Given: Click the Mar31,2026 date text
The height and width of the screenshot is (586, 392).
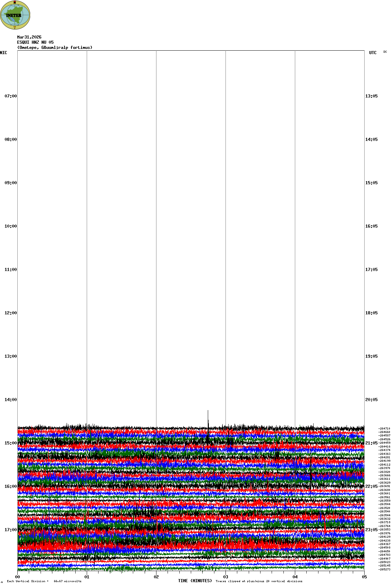Looking at the screenshot, I should (29, 37).
